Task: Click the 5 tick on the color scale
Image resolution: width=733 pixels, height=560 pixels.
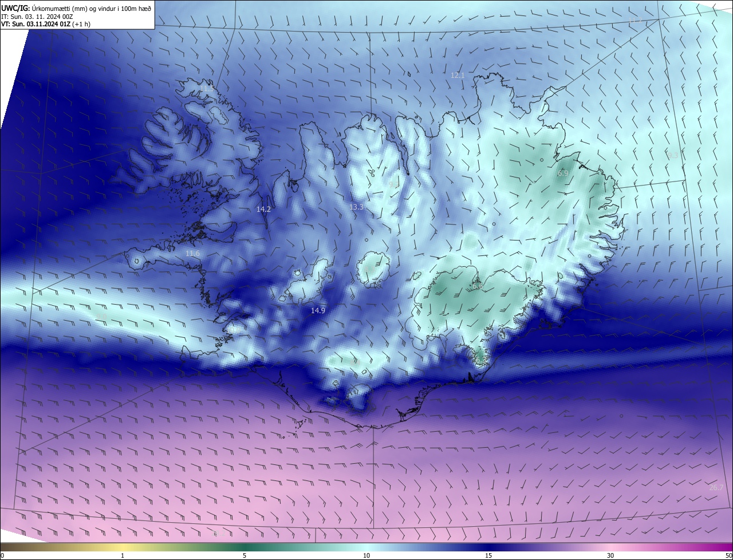Action: (245, 555)
